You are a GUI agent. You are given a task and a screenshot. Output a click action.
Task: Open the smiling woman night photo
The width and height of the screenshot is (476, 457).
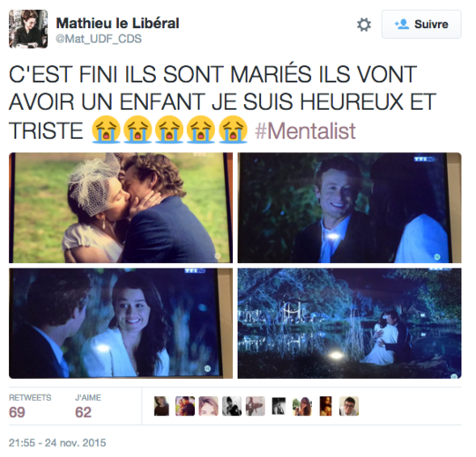point(121,323)
